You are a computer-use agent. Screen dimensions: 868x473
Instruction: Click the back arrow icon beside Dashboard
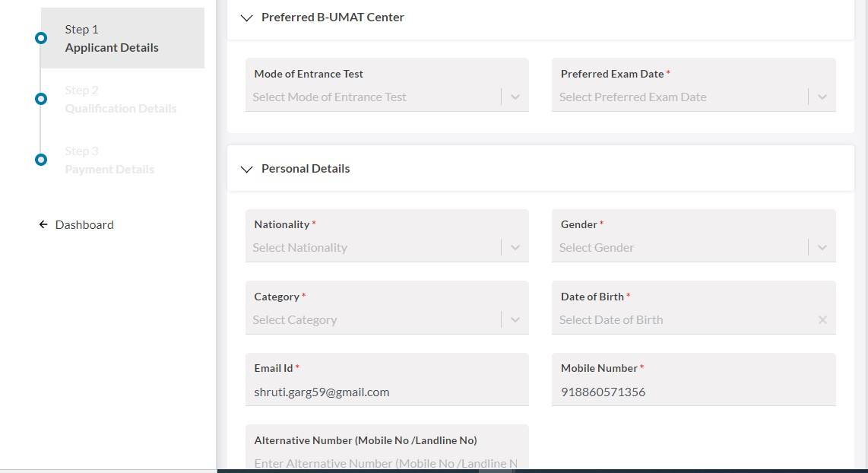43,224
